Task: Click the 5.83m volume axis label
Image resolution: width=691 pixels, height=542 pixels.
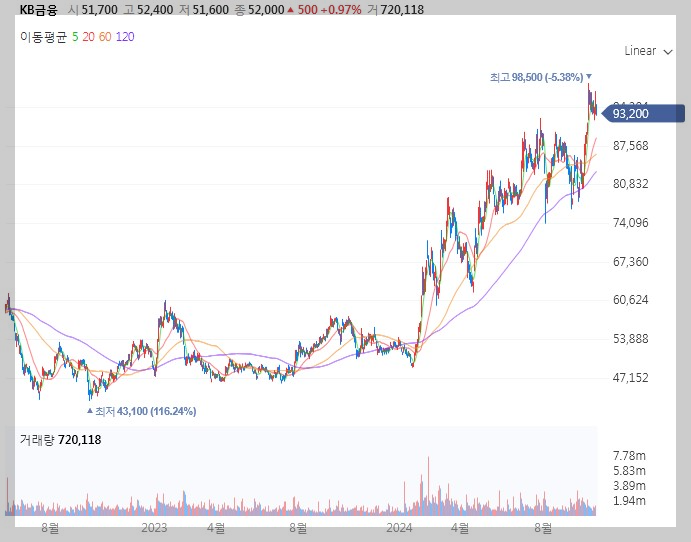Action: tap(629, 471)
